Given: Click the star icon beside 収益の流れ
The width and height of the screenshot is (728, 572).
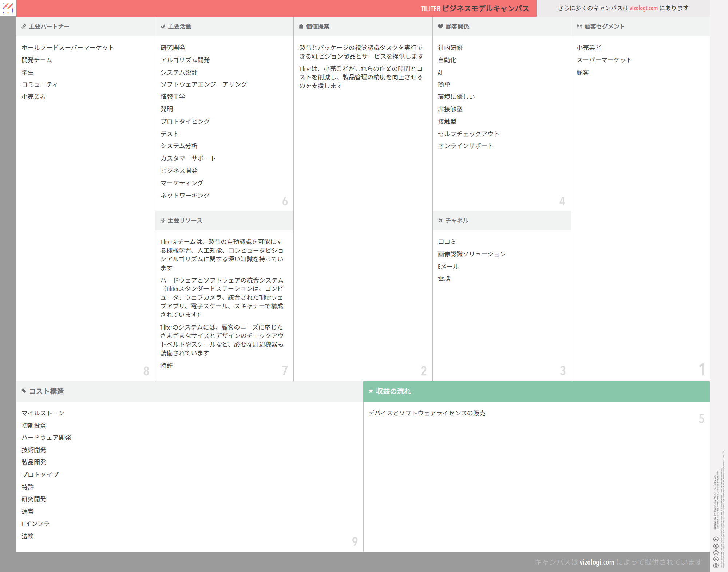Looking at the screenshot, I should pos(371,391).
